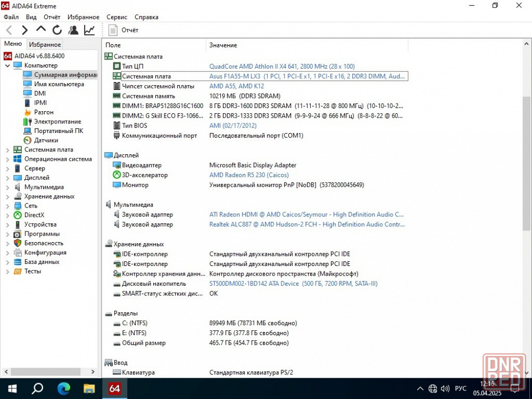The image size is (532, 399).
Task: Click the База данных icon in tree
Action: [18, 262]
